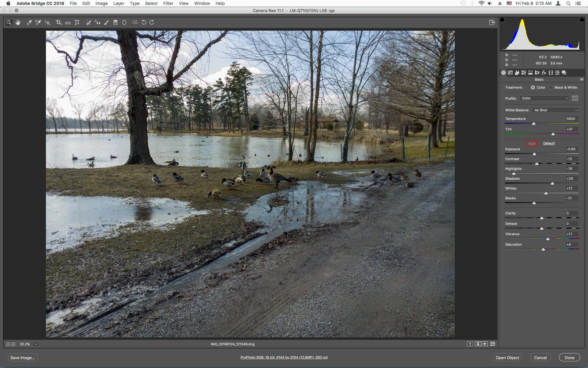Click the ProPhoto RGB workflow options link
The height and width of the screenshot is (368, 588).
284,357
